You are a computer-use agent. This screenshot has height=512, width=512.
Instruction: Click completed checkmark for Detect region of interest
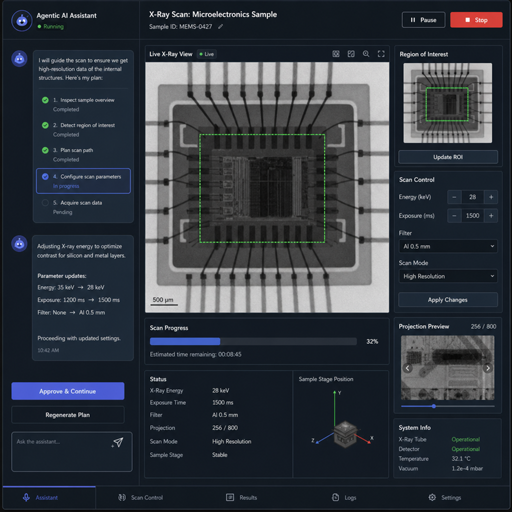pyautogui.click(x=45, y=125)
